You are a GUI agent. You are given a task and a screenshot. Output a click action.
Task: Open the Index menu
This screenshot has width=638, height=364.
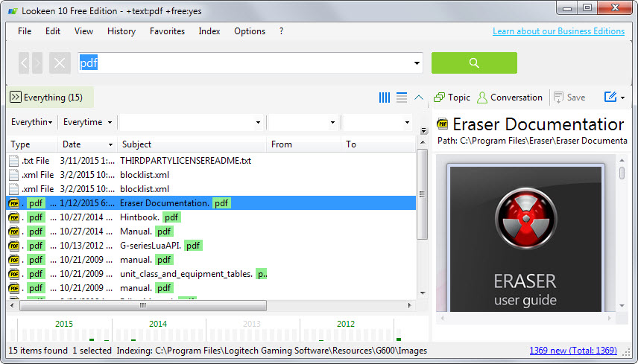click(x=209, y=31)
